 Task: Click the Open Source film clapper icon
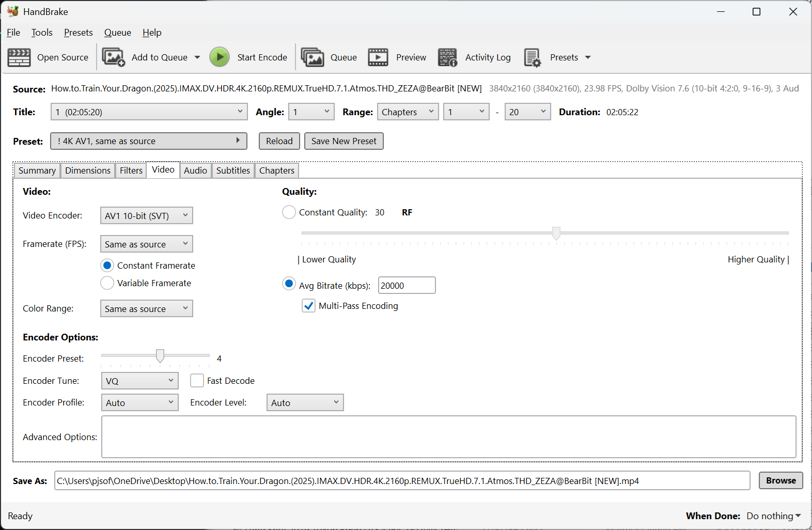19,57
